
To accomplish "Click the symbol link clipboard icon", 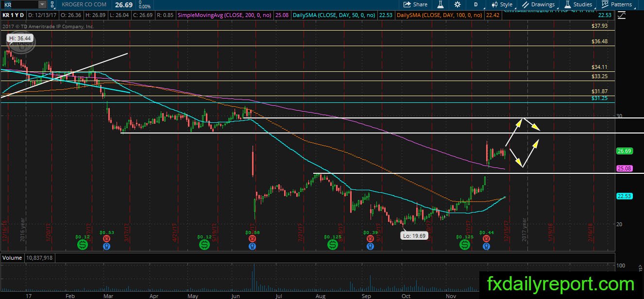I will [x=53, y=4].
